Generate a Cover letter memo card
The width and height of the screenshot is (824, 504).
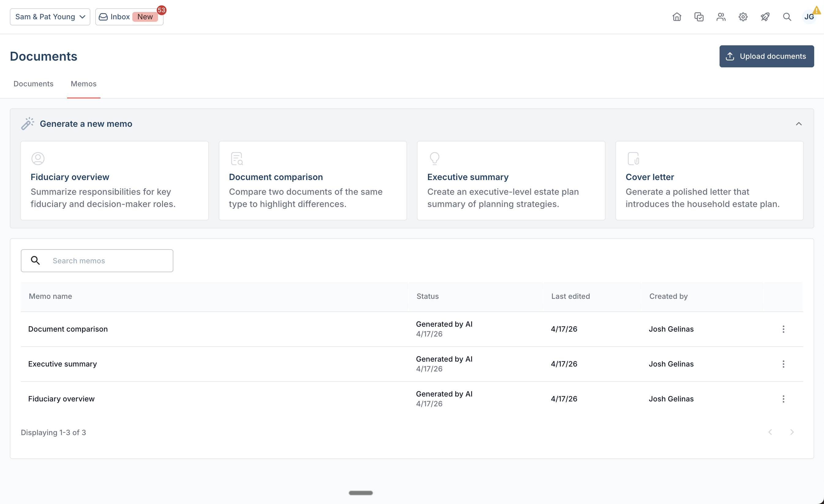pyautogui.click(x=709, y=180)
